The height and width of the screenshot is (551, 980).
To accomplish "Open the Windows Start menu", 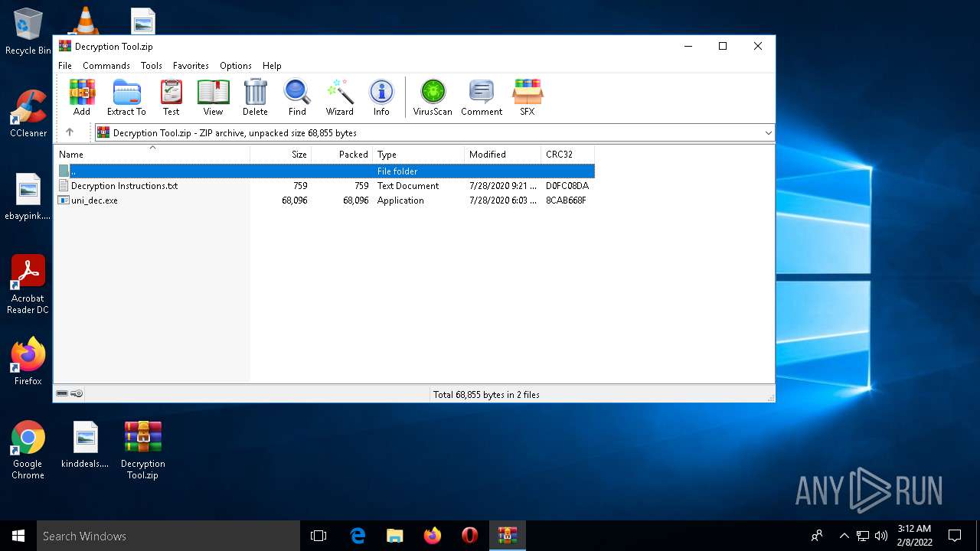I will coord(18,536).
